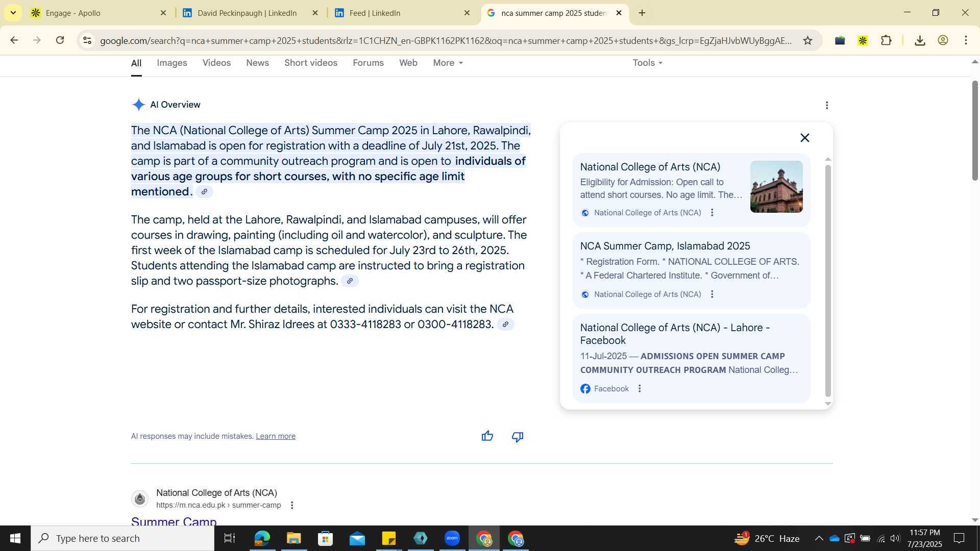Image resolution: width=980 pixels, height=551 pixels.
Task: Open Chrome three-dot menu
Action: pyautogui.click(x=966, y=40)
